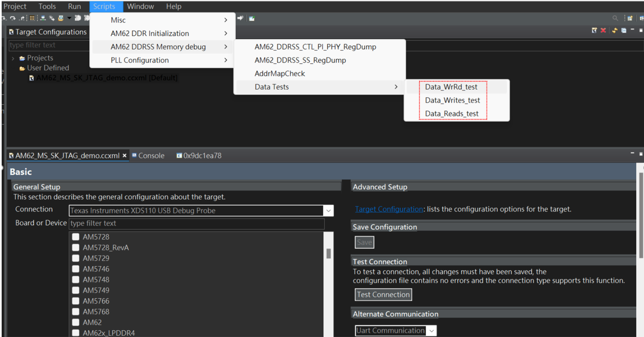Check the AM5746 device checkbox
This screenshot has height=337, width=644.
(75, 269)
